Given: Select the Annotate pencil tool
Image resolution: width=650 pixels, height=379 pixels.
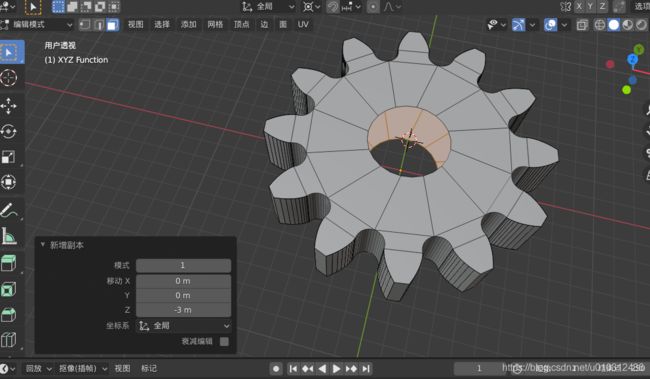Looking at the screenshot, I should click(9, 210).
